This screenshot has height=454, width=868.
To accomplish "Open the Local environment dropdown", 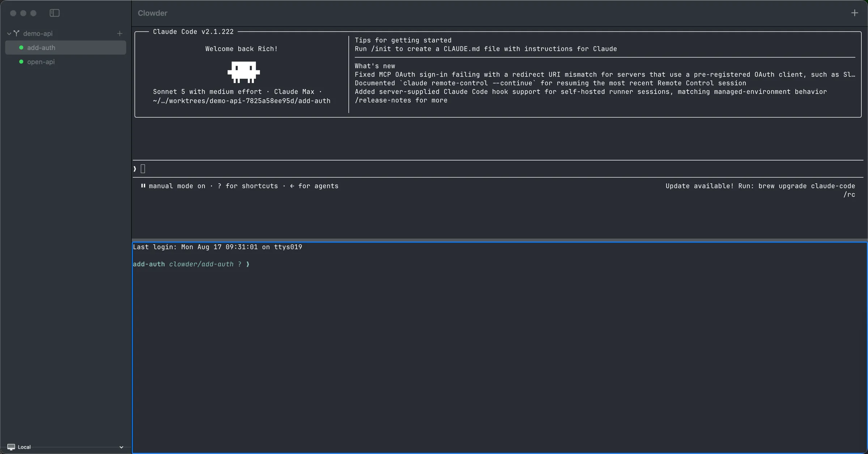I will pos(65,447).
